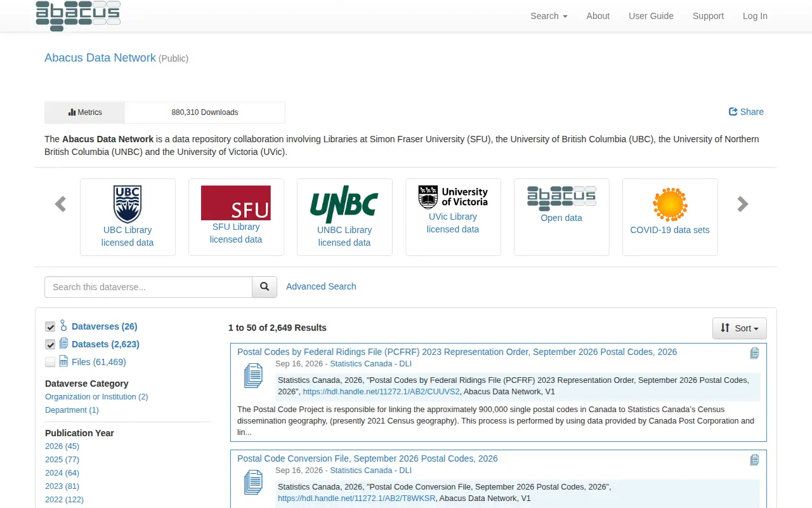Open the User Guide
Viewport: 812px width, 508px height.
[651, 16]
